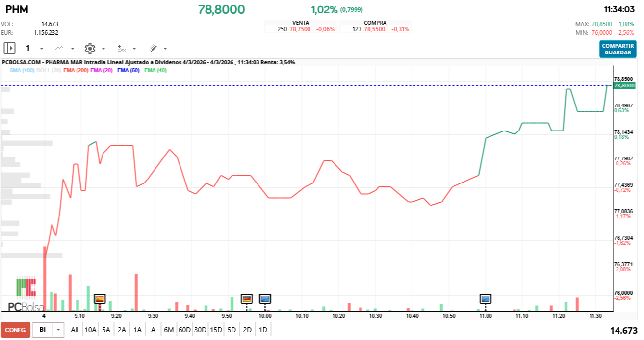
Task: Click the Spanish flag event marker near 9:15
Action: coord(100,298)
